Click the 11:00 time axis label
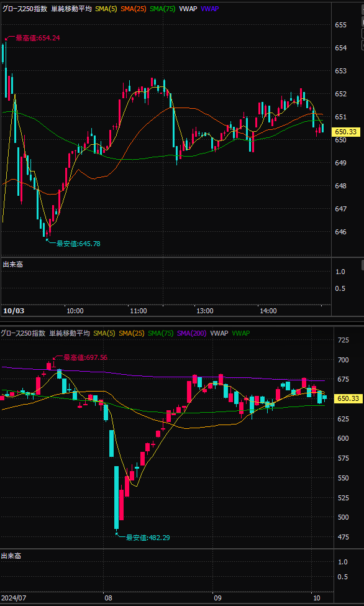 [x=139, y=311]
